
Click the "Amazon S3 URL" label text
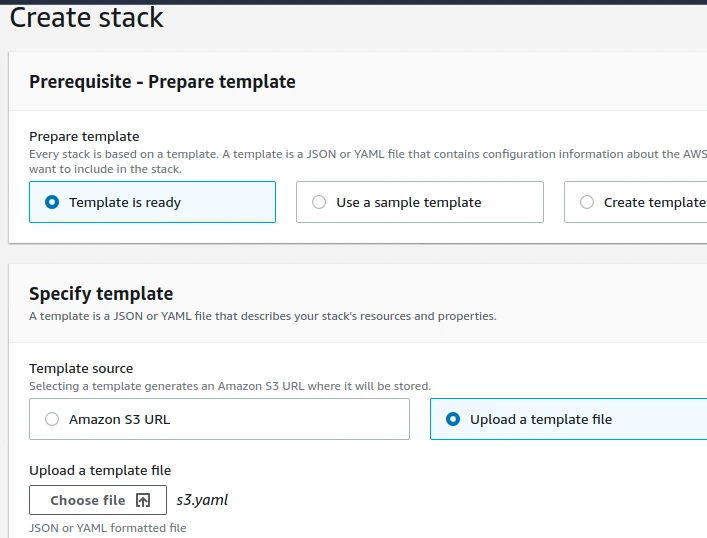point(119,419)
